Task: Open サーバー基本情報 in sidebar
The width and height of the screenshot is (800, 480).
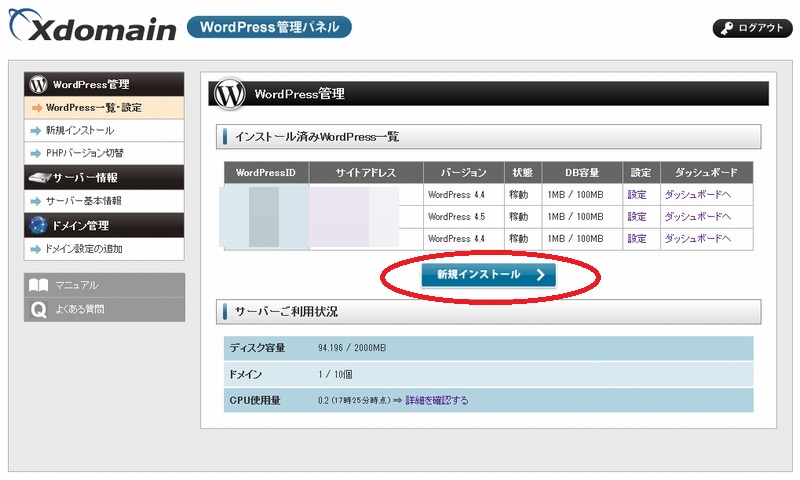Action: pos(104,201)
